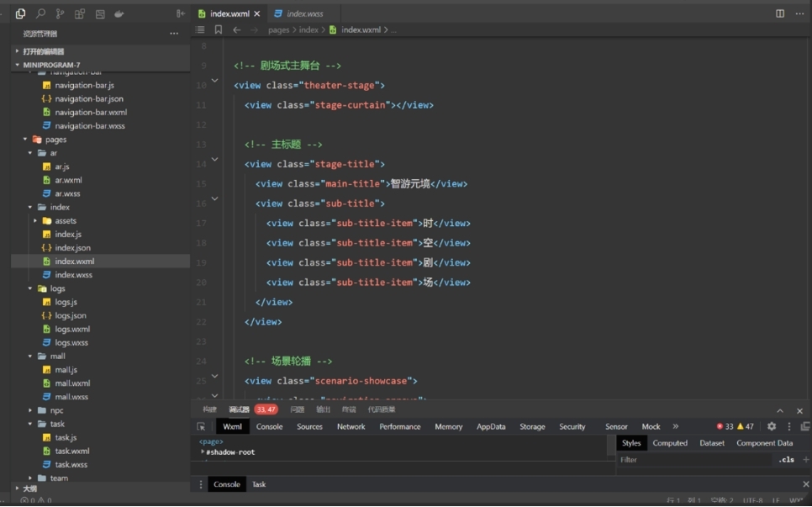The width and height of the screenshot is (812, 507).
Task: Open ar.wxml file
Action: tap(68, 180)
